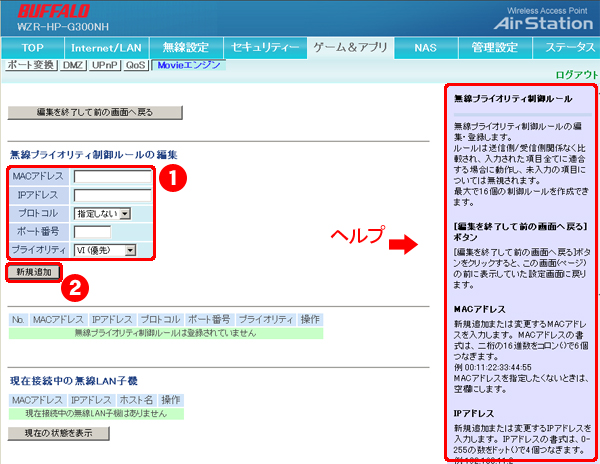Image resolution: width=600 pixels, height=464 pixels.
Task: Open the 管理設定 tab
Action: coord(495,48)
